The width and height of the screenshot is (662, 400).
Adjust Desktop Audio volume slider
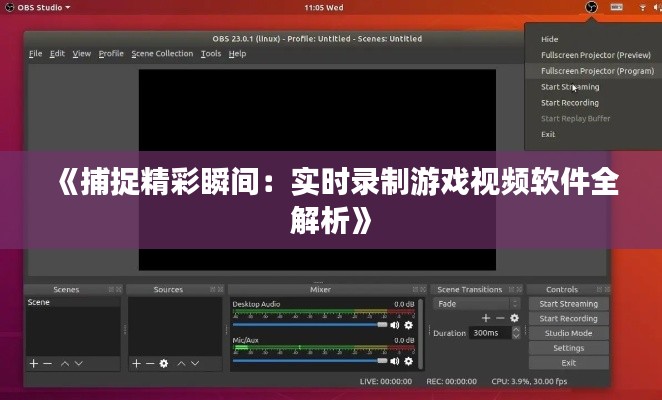[x=310, y=325]
